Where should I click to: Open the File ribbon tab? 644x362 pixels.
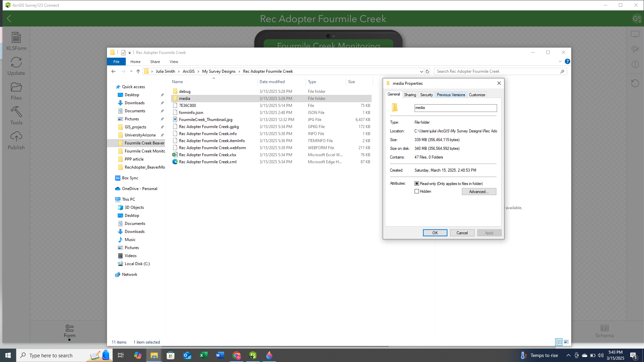(116, 62)
